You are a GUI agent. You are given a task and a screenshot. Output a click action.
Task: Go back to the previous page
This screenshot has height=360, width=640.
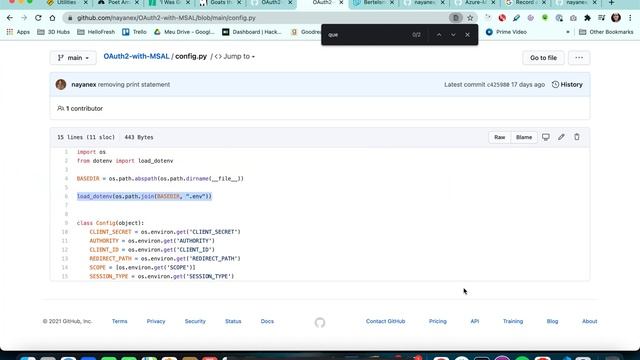[x=10, y=18]
